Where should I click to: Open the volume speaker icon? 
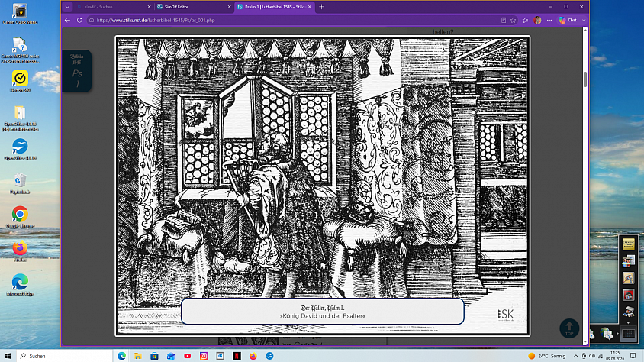[592, 356]
